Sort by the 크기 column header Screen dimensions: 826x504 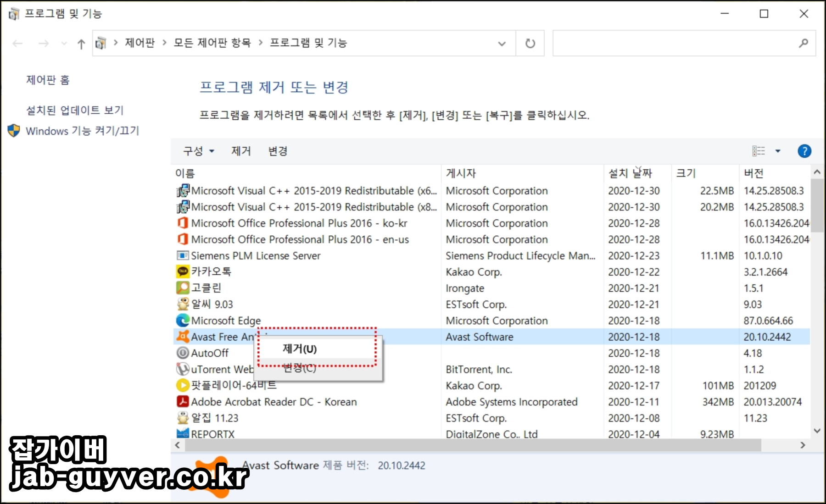pos(705,173)
